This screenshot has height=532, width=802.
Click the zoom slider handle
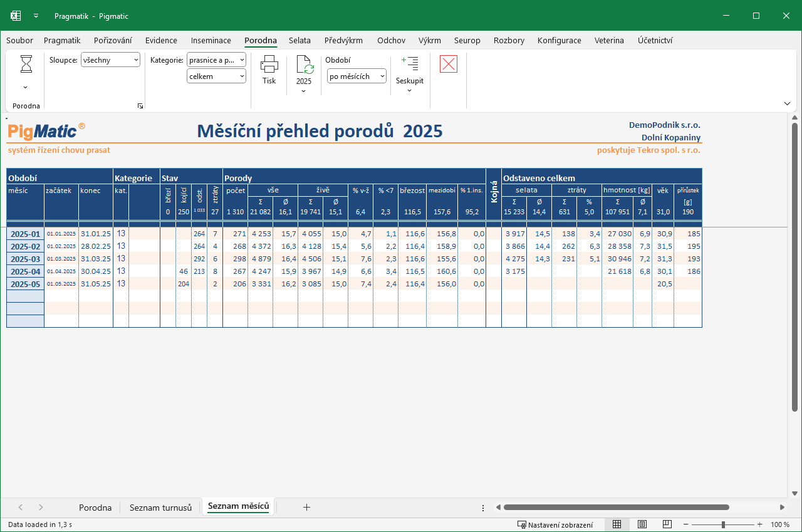(723, 524)
